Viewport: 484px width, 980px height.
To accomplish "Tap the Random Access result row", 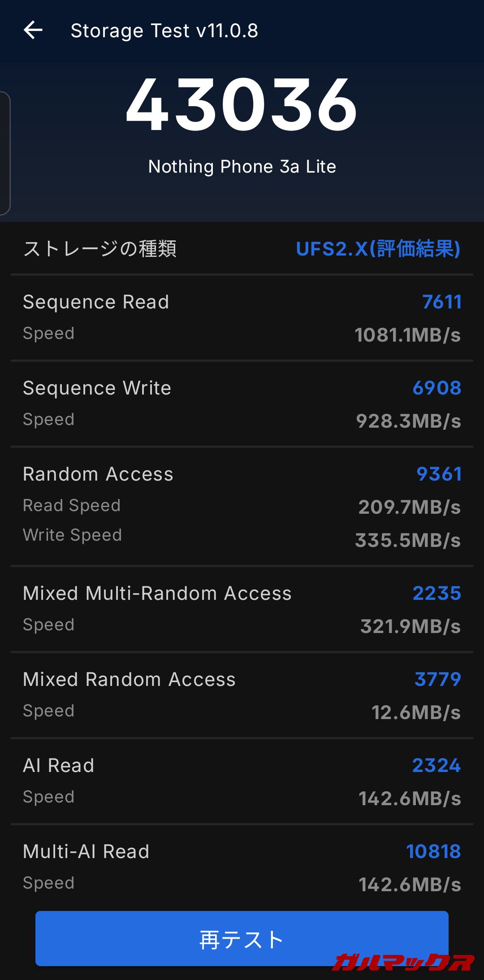I will (242, 506).
